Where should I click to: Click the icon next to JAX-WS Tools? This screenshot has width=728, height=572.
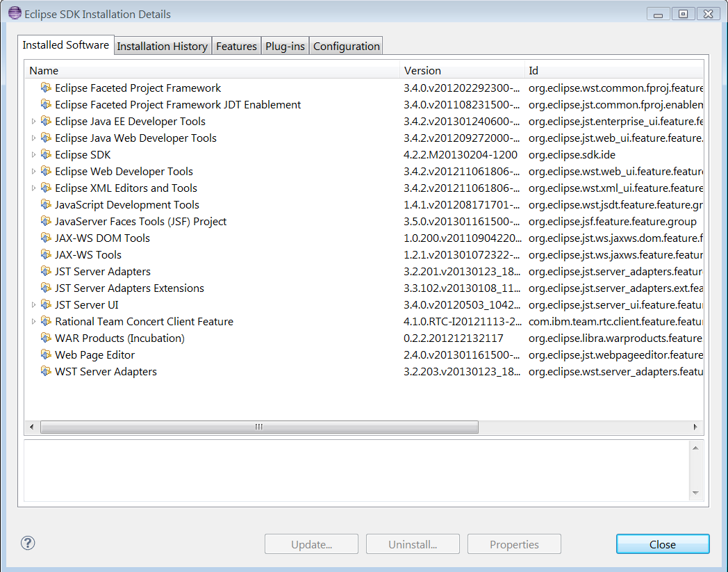coord(46,254)
